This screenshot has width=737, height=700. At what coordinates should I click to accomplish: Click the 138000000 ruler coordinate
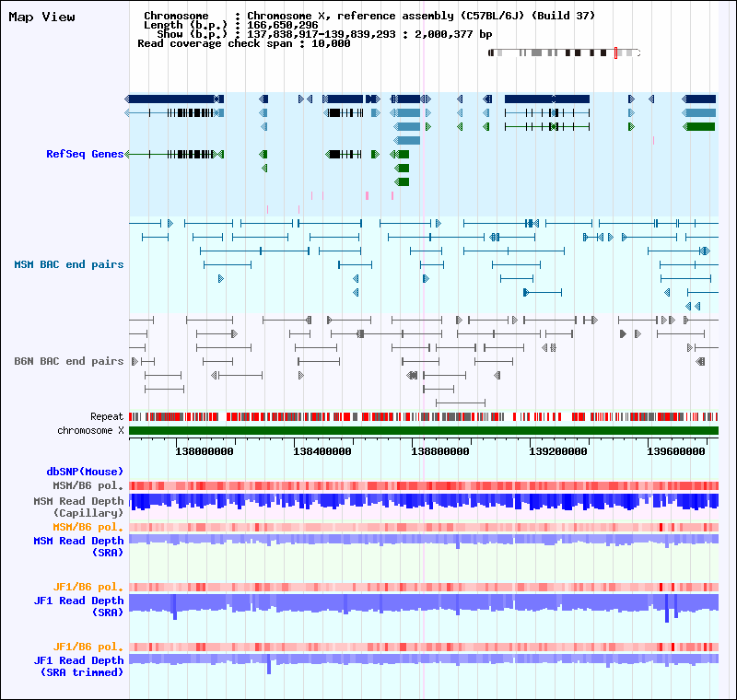point(205,451)
